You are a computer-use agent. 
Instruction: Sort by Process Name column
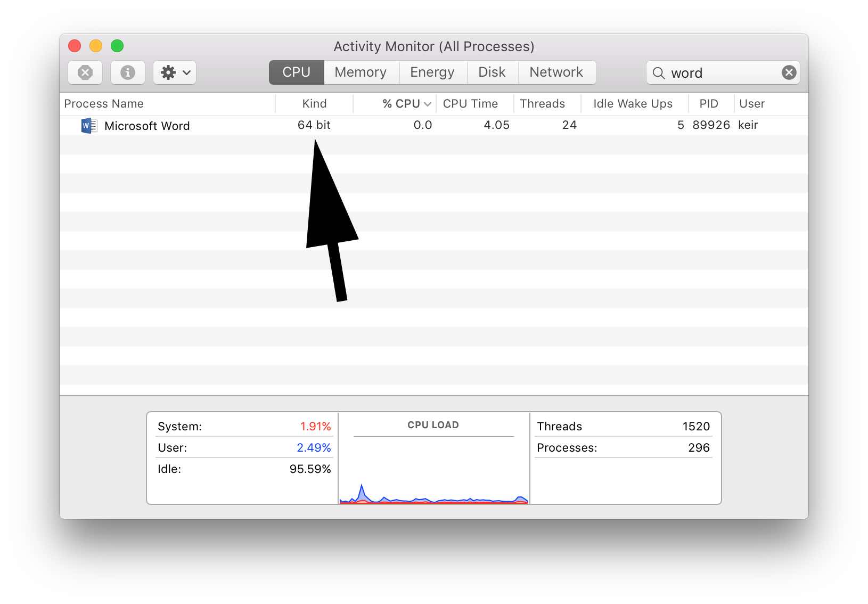(104, 104)
